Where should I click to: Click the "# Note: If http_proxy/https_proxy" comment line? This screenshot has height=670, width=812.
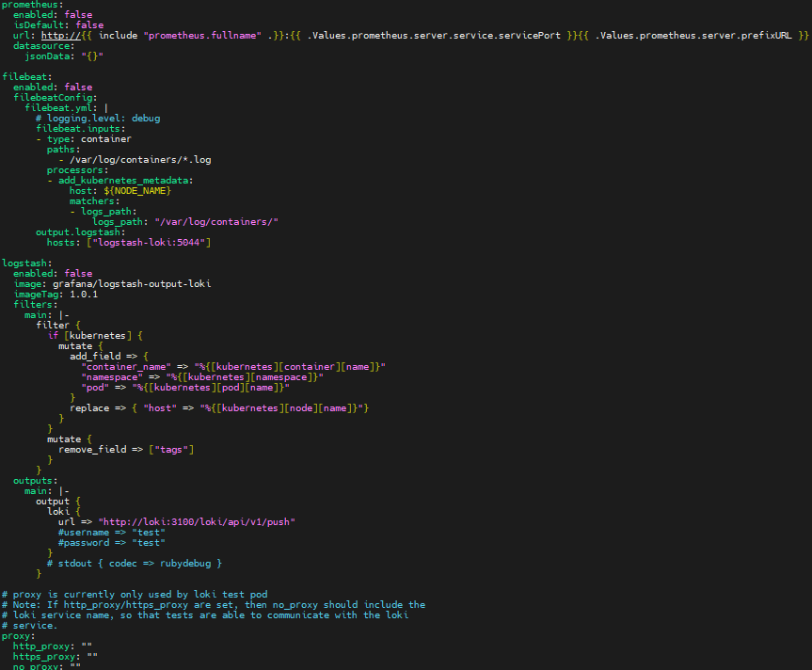click(214, 605)
